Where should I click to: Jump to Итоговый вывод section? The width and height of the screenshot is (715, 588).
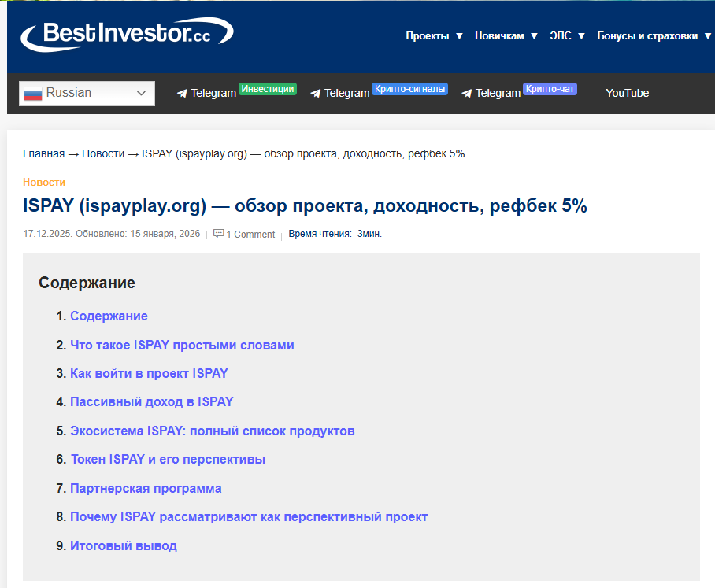124,545
